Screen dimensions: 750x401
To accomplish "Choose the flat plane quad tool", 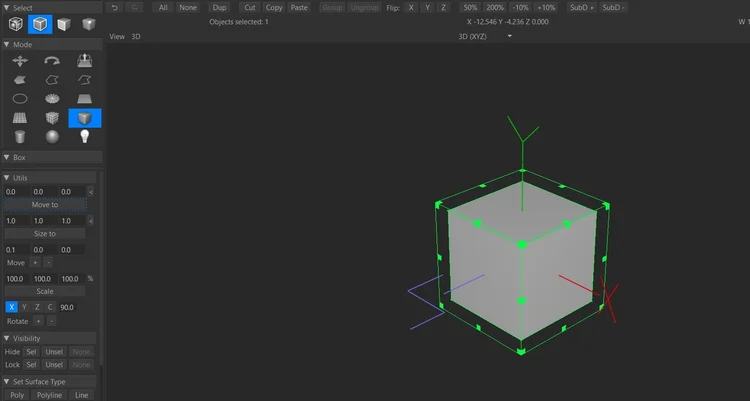I will (85, 99).
